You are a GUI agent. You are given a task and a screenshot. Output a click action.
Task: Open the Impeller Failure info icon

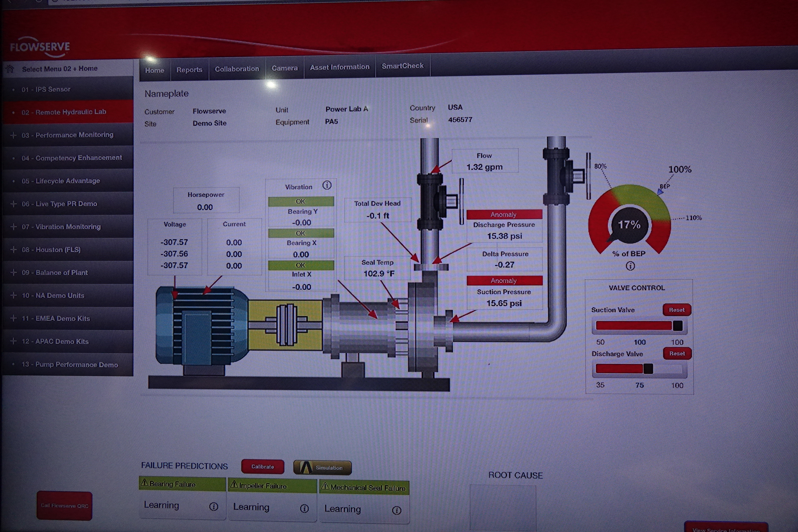[304, 508]
